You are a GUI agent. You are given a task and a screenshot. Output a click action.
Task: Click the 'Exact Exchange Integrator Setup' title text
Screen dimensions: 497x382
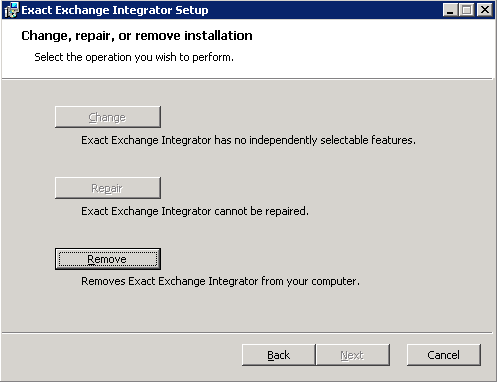[x=115, y=10]
